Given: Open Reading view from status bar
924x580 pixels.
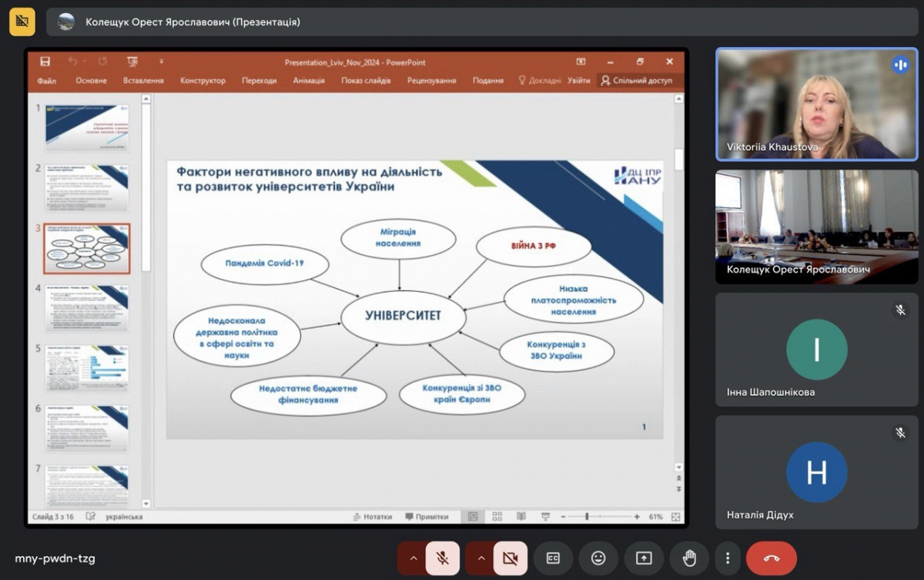Looking at the screenshot, I should 521,517.
